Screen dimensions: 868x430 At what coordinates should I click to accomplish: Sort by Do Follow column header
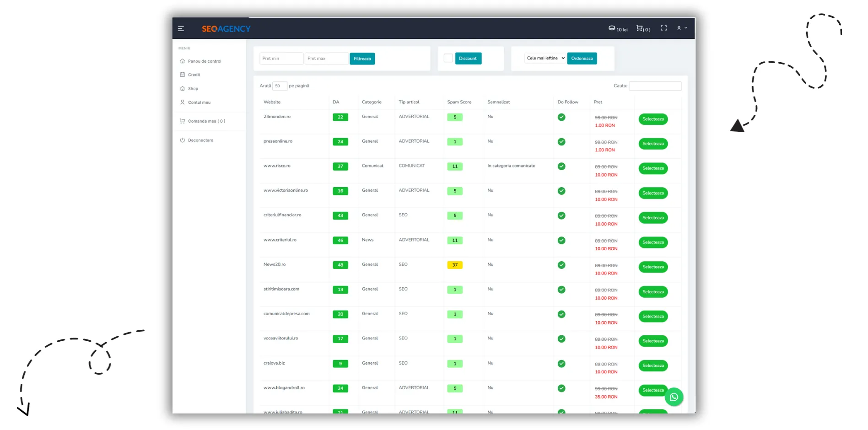pos(568,102)
